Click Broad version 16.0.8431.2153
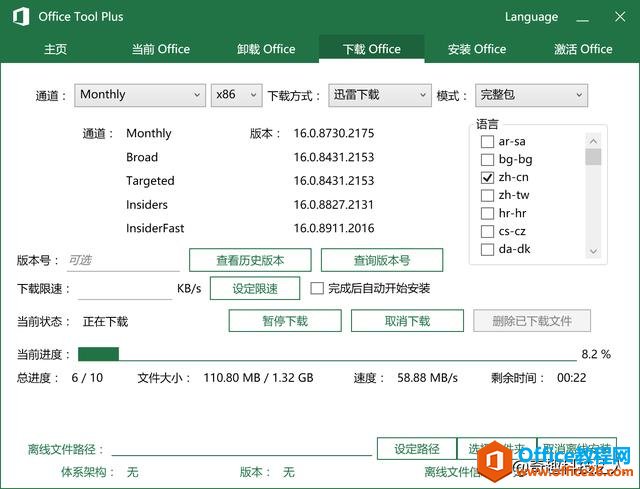640x489 pixels. pyautogui.click(x=334, y=157)
